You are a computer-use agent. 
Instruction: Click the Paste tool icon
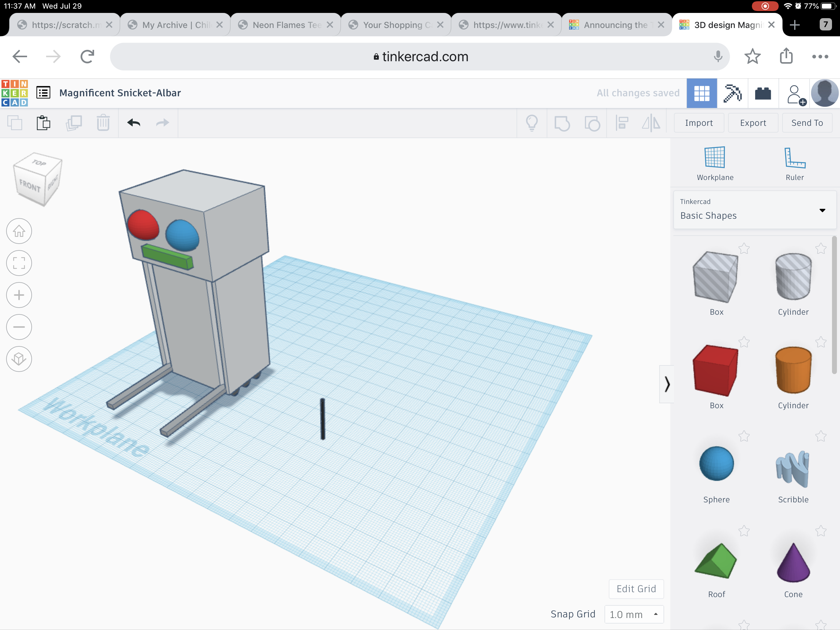[43, 123]
